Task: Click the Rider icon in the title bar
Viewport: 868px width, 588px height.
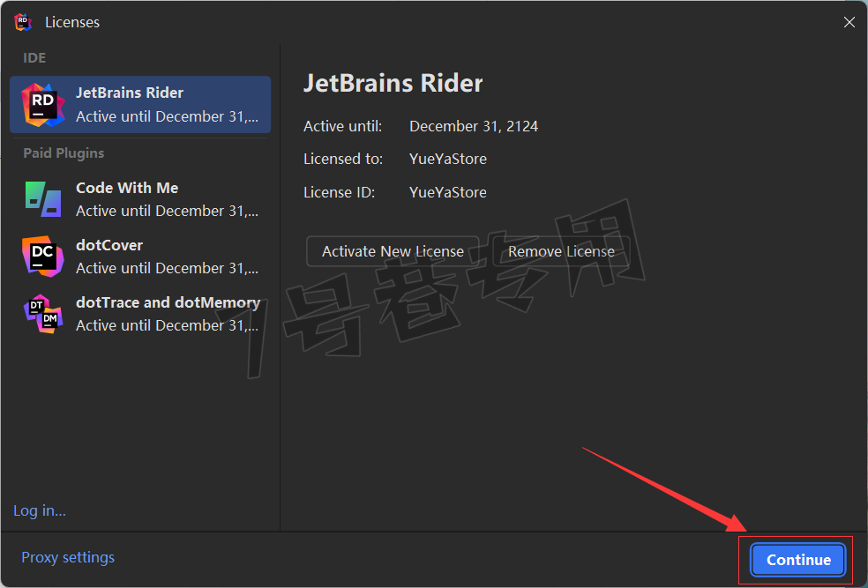Action: [x=23, y=22]
